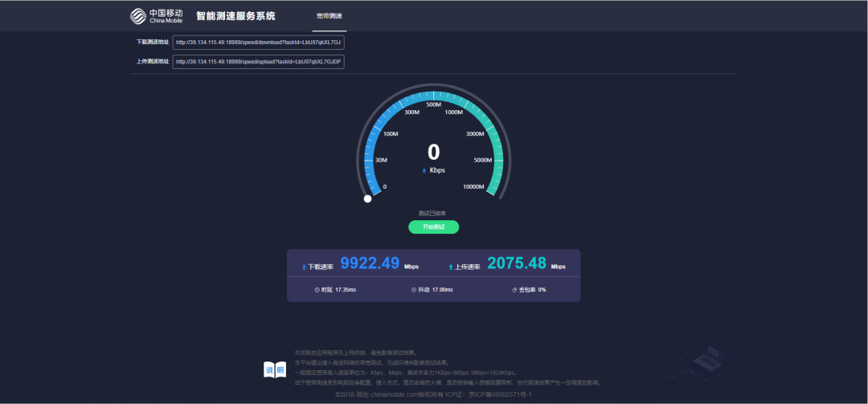Click the jitter icon beside 抖动
The width and height of the screenshot is (868, 404).
click(x=414, y=289)
